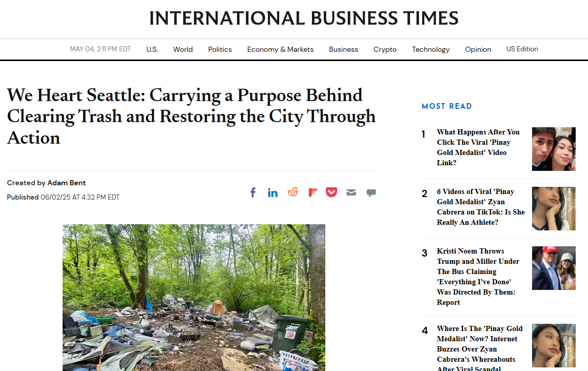Open '6 Videos of Viral Pinay' article

[x=480, y=207]
